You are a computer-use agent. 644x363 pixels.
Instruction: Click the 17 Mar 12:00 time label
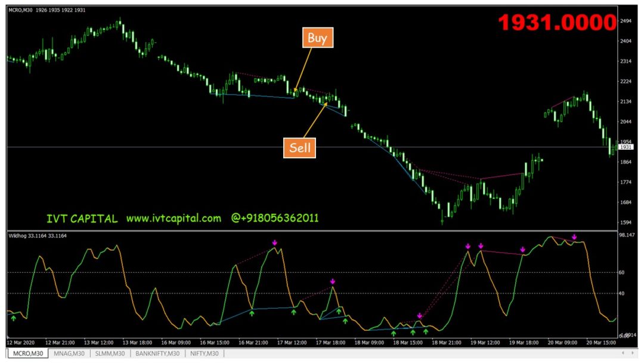[292, 343]
